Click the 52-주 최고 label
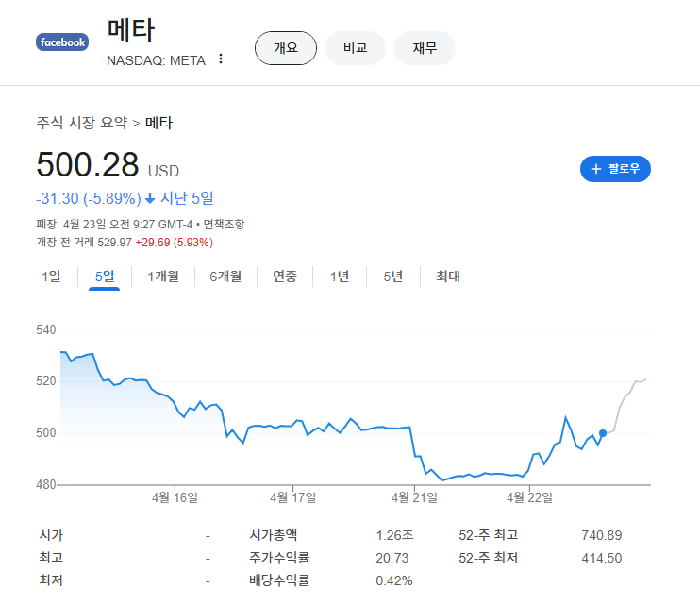 pos(489,534)
